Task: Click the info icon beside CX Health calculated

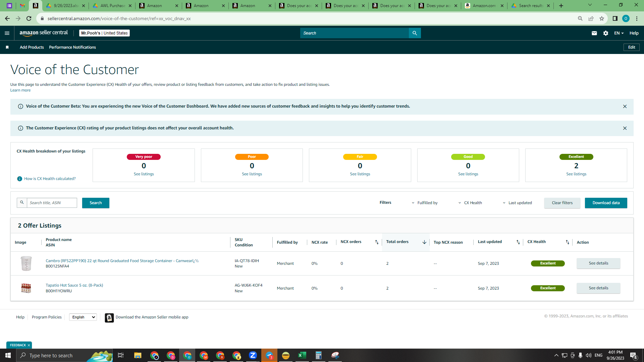Action: point(20,179)
